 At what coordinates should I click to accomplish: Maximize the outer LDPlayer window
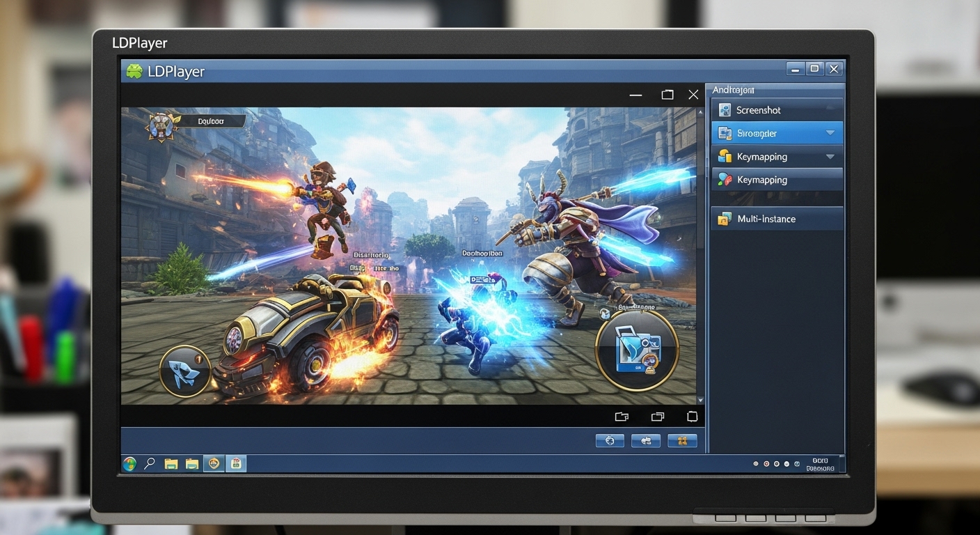814,69
